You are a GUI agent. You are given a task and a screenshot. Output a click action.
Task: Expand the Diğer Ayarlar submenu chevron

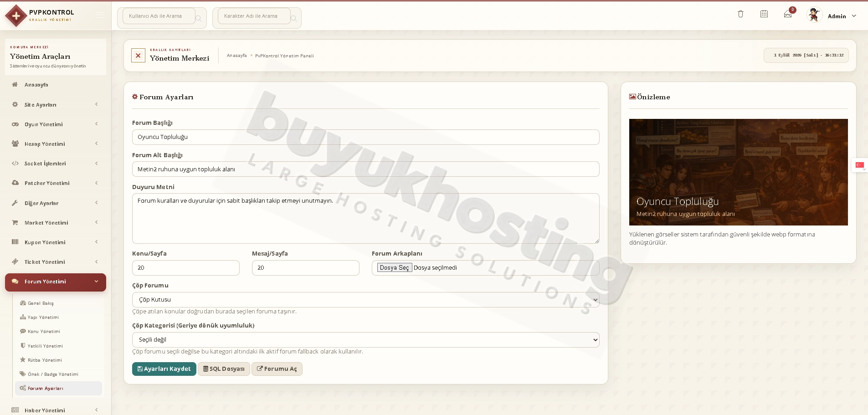pyautogui.click(x=97, y=203)
